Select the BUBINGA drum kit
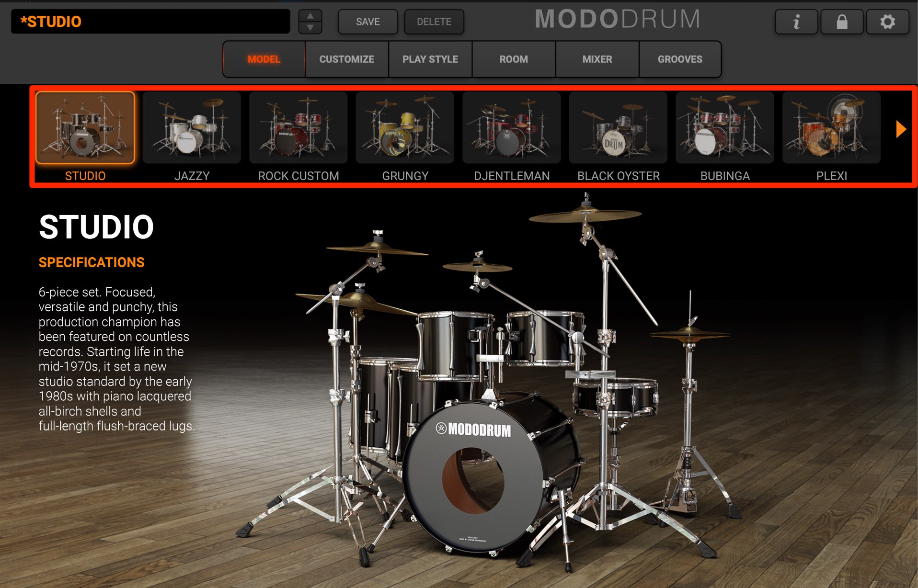This screenshot has width=918, height=588. pos(725,128)
